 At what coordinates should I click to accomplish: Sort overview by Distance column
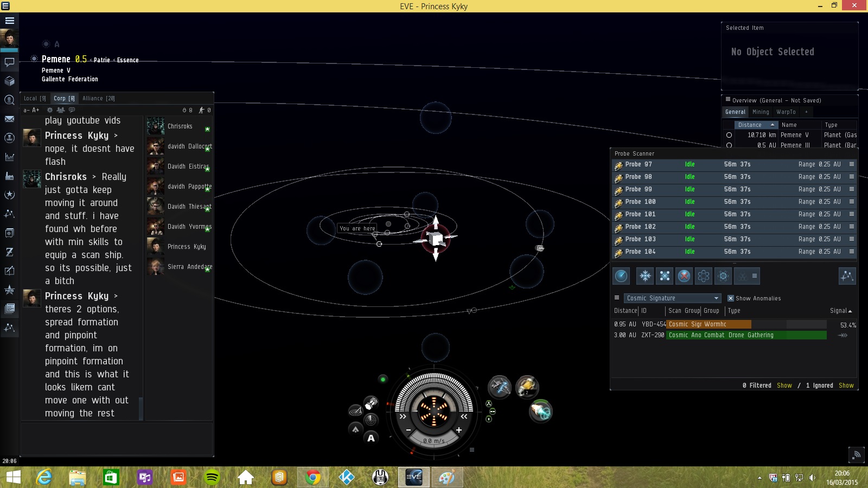tap(755, 125)
